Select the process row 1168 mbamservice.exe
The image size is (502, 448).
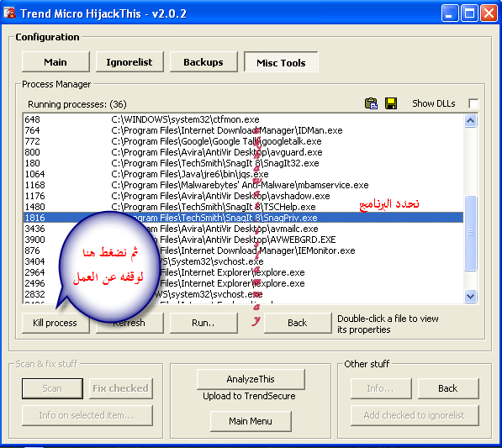point(243,185)
